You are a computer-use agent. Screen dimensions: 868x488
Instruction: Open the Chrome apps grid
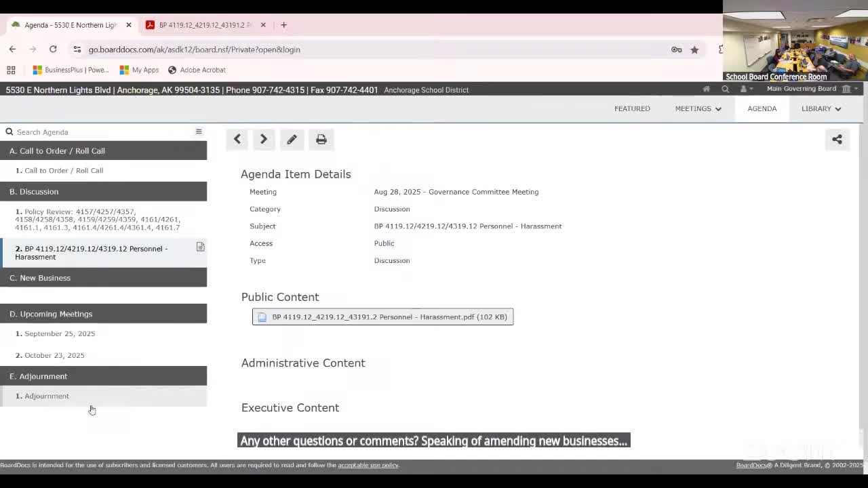tap(11, 70)
